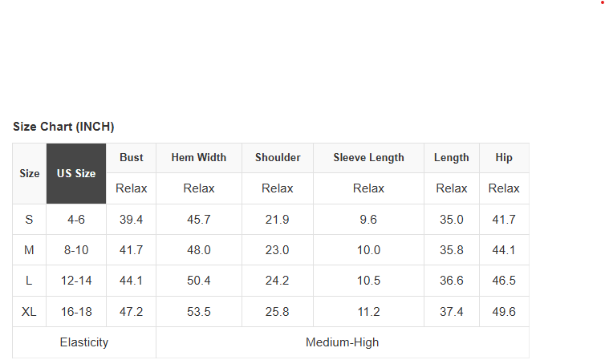The image size is (605, 364).
Task: Click the Sleeve Length column header
Action: [368, 158]
